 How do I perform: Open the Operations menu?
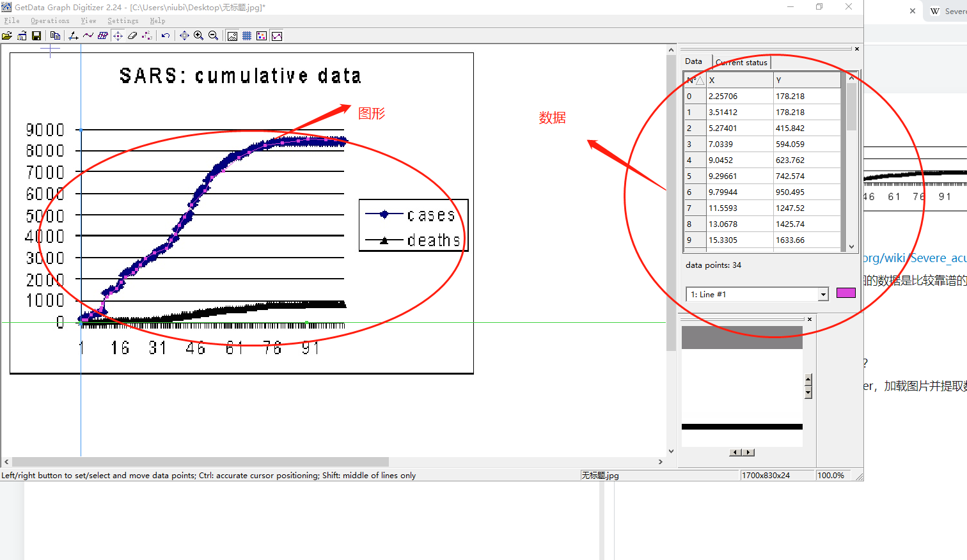pyautogui.click(x=50, y=20)
